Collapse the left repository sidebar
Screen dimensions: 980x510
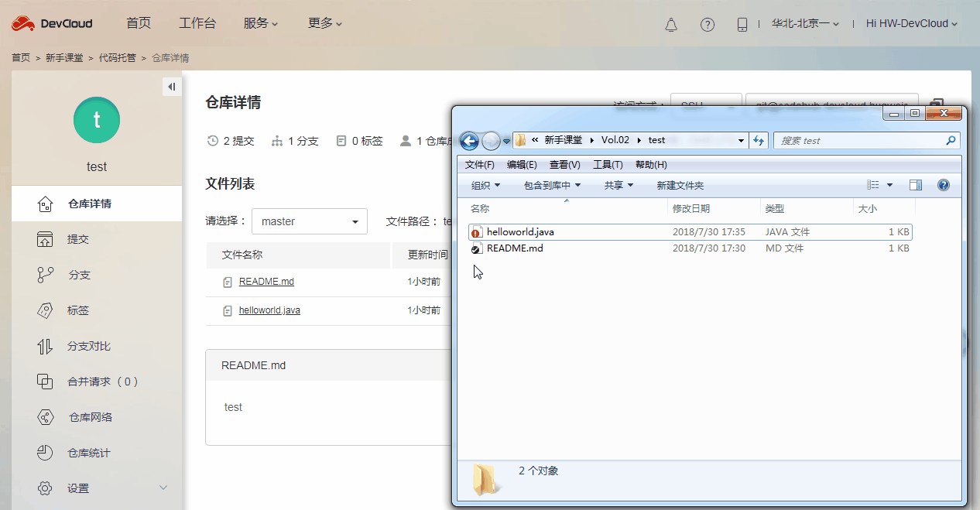tap(172, 86)
